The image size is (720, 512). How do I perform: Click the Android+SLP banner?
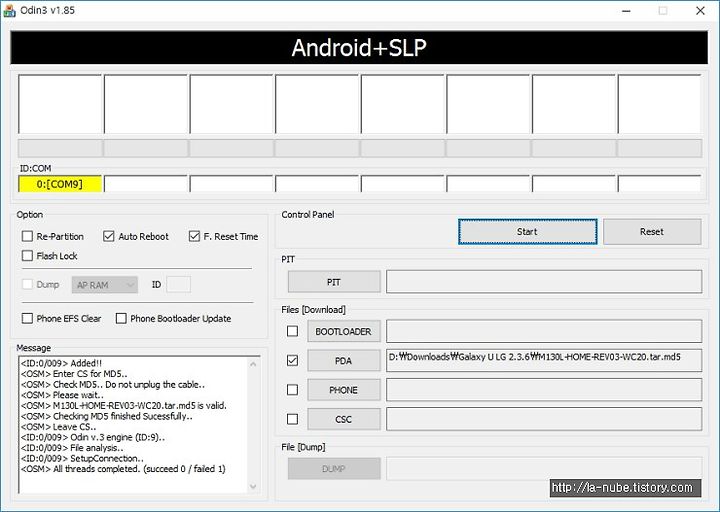click(359, 48)
